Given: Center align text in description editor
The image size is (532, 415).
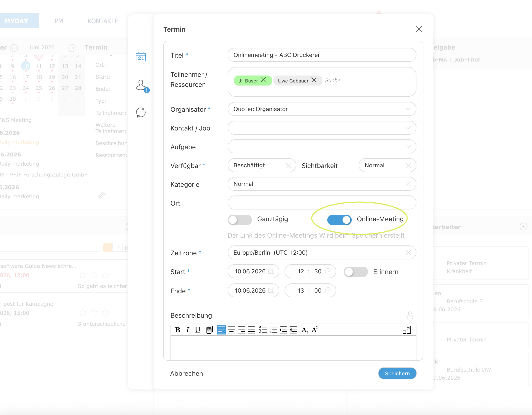Looking at the screenshot, I should point(231,330).
